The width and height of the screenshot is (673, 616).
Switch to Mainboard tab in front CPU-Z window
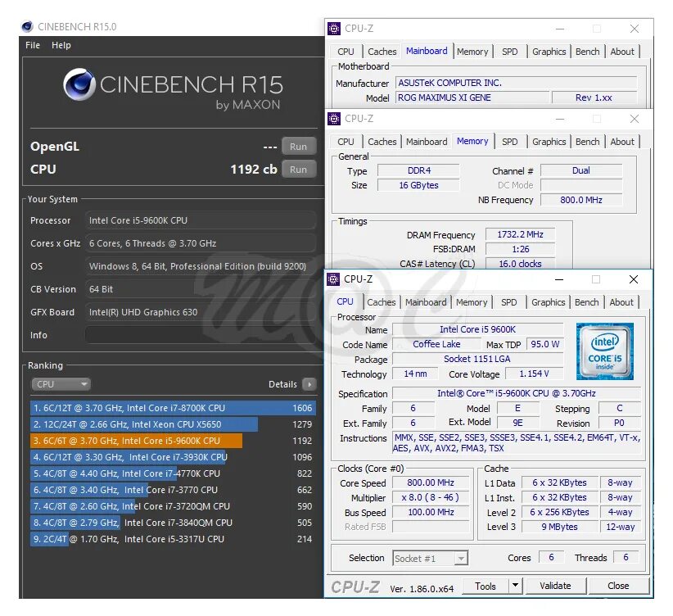[x=426, y=302]
